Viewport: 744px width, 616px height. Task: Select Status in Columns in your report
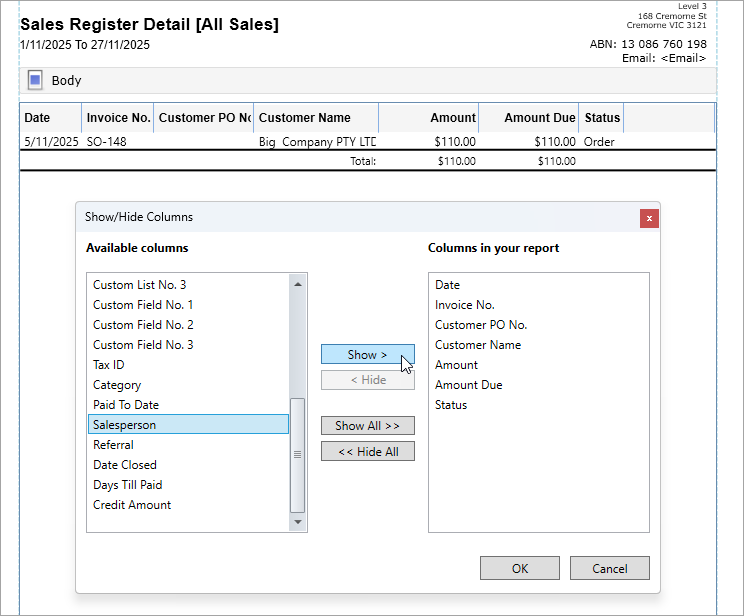(451, 405)
